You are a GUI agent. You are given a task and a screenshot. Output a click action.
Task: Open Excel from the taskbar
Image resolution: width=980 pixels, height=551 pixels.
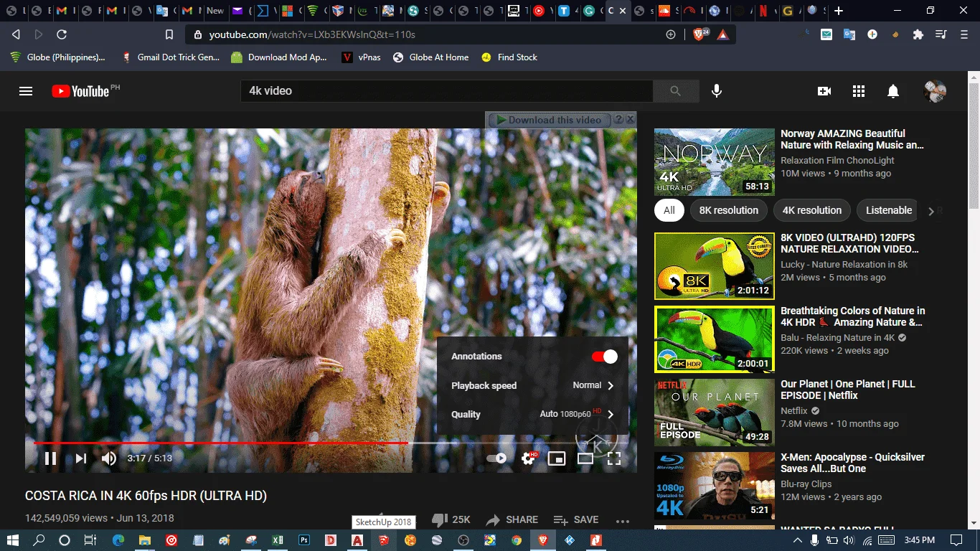click(278, 540)
